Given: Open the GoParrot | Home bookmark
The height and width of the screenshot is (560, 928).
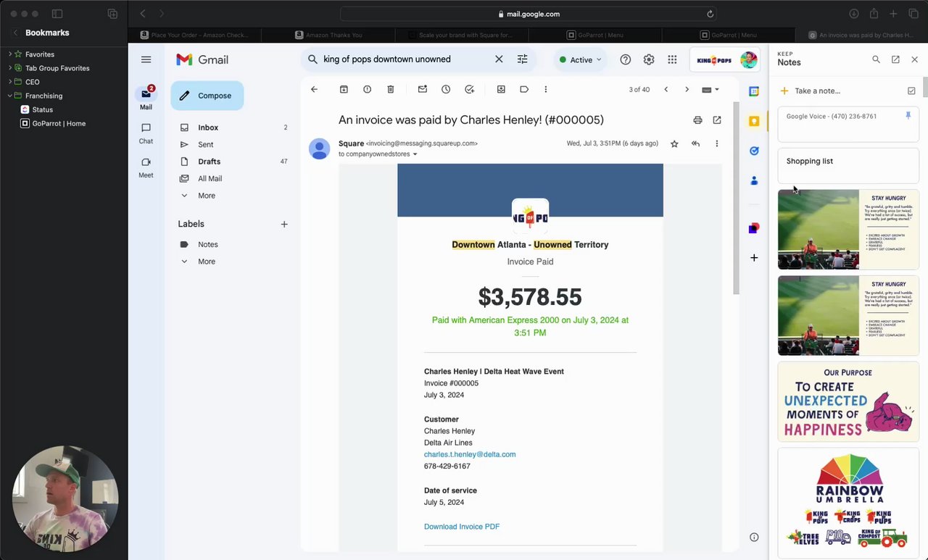Looking at the screenshot, I should (x=53, y=123).
